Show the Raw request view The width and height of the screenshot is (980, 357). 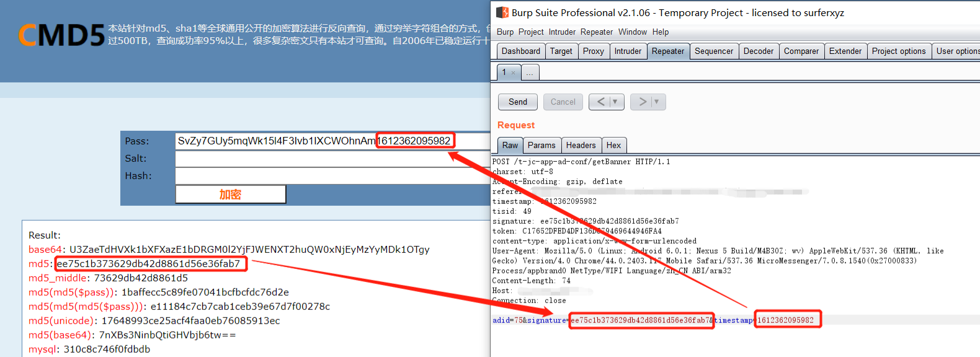[510, 145]
